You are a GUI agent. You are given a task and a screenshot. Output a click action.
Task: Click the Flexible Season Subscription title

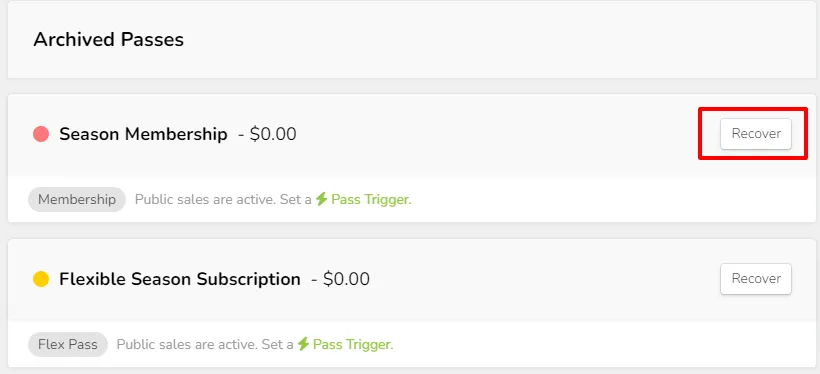pyautogui.click(x=180, y=279)
